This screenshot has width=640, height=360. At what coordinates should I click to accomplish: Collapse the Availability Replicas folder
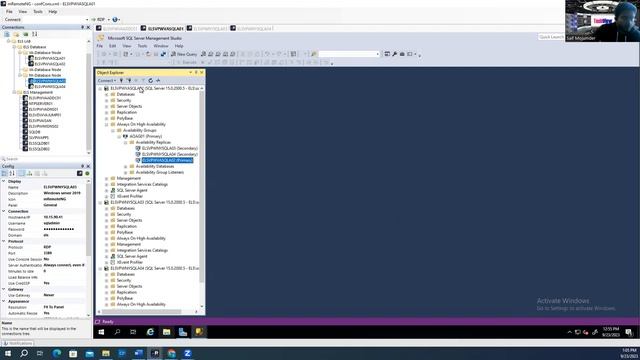tap(126, 142)
